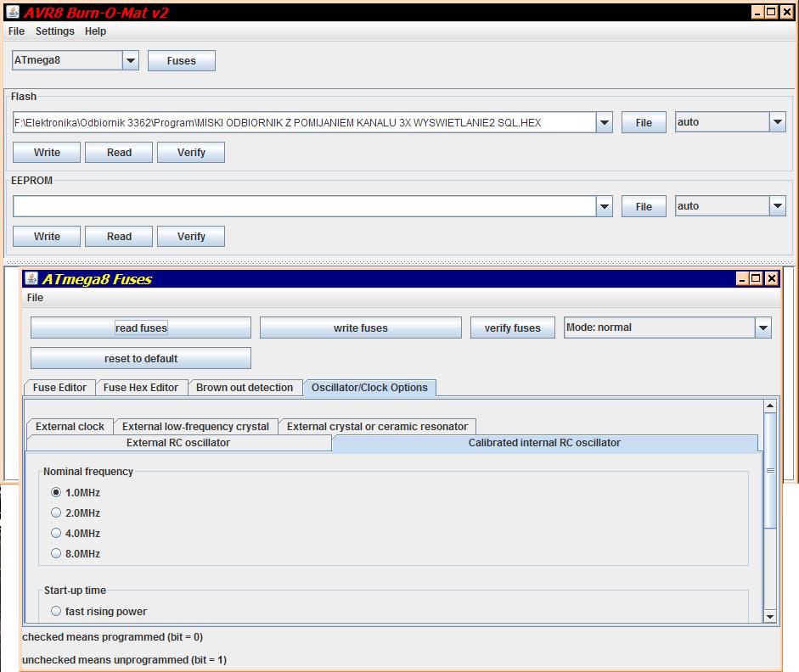Click the write fuses button
799x672 pixels.
pos(361,328)
